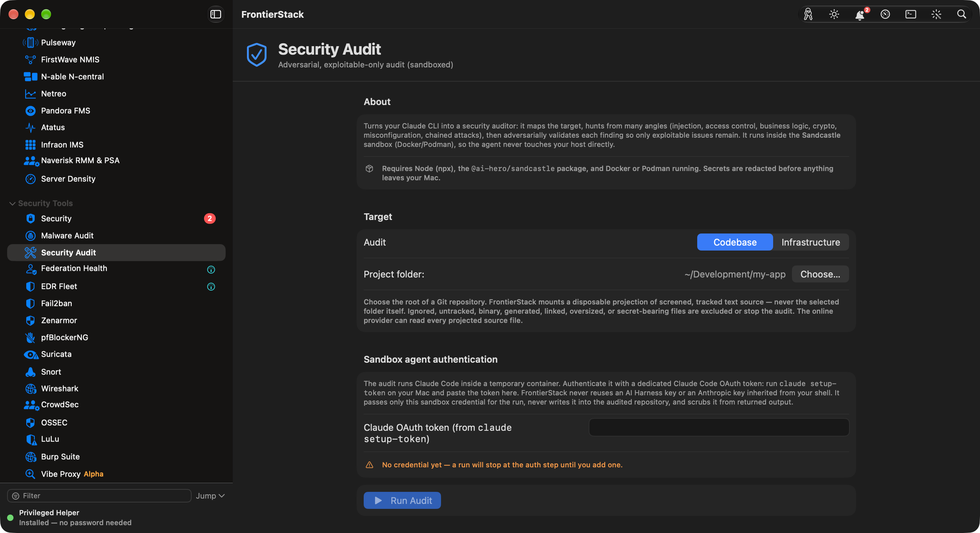Viewport: 980px width, 533px height.
Task: Click the Pulseway sidebar icon
Action: pos(31,43)
